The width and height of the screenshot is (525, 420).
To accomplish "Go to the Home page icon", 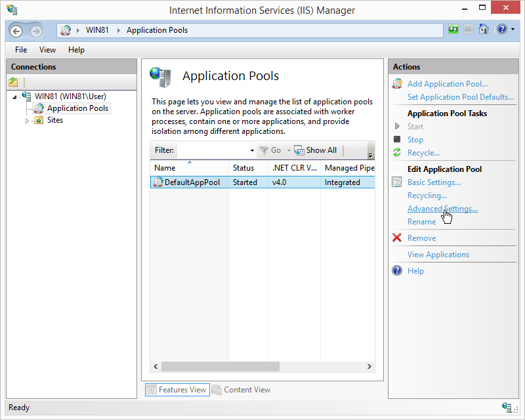I will point(484,29).
